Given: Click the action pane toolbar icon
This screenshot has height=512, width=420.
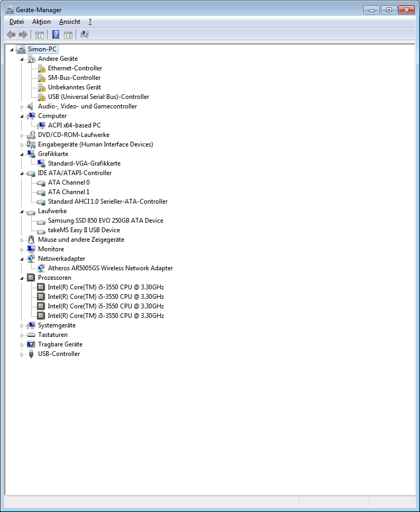Looking at the screenshot, I should tap(68, 34).
